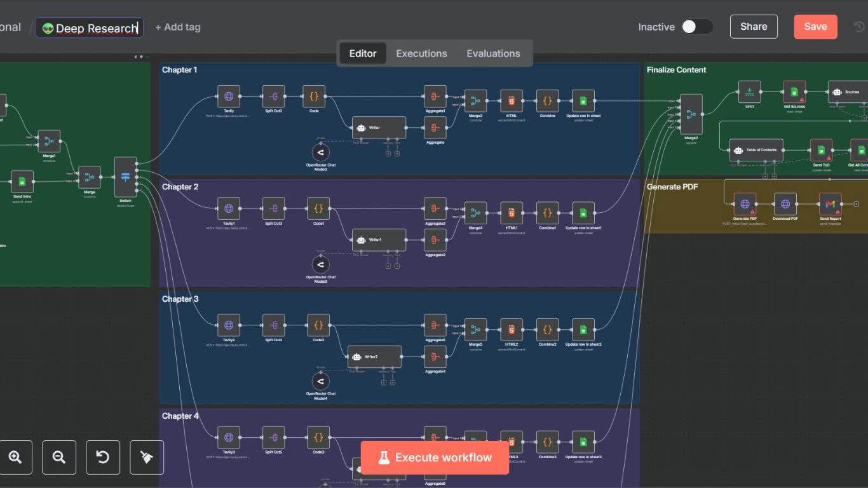The height and width of the screenshot is (488, 868).
Task: Select the Code2 node in Chapter 3
Action: tap(318, 325)
